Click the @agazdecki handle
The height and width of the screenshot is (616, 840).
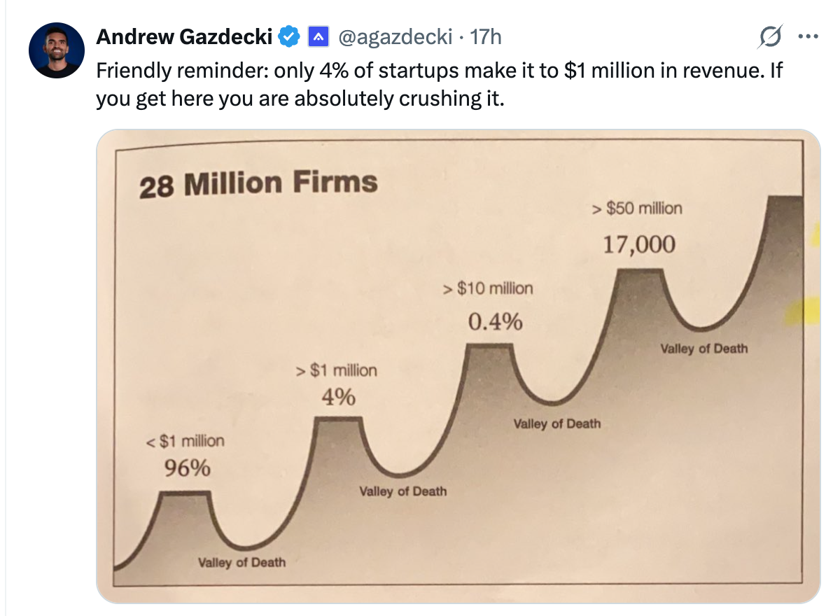pos(395,36)
